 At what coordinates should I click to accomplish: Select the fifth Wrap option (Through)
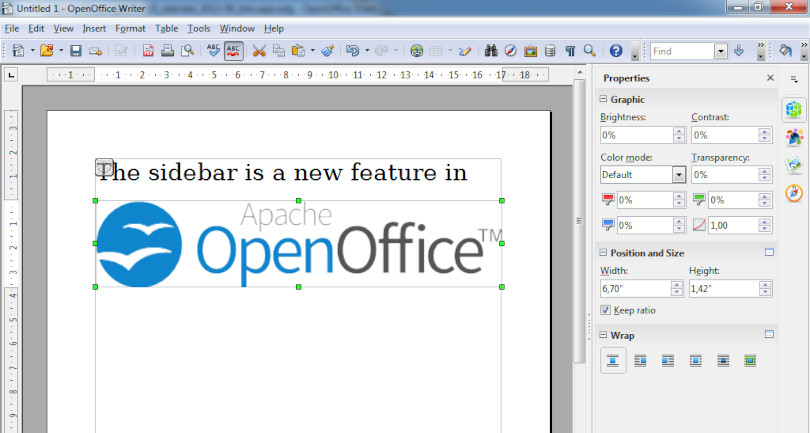tap(723, 360)
